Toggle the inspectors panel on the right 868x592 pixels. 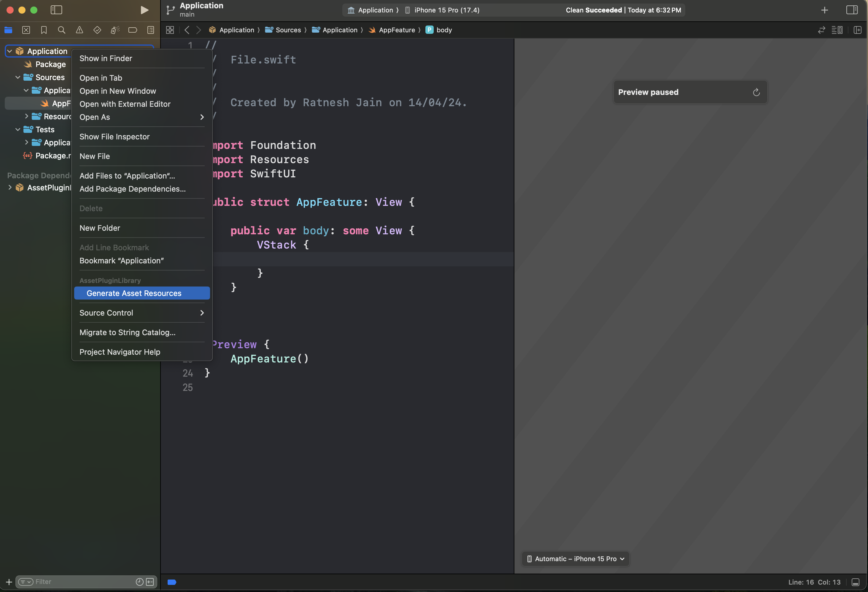(852, 10)
